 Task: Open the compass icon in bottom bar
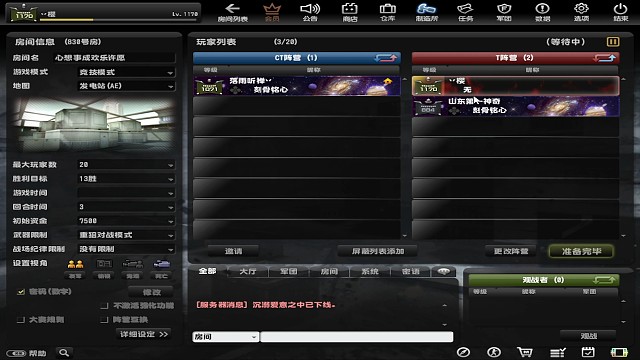[x=463, y=352]
